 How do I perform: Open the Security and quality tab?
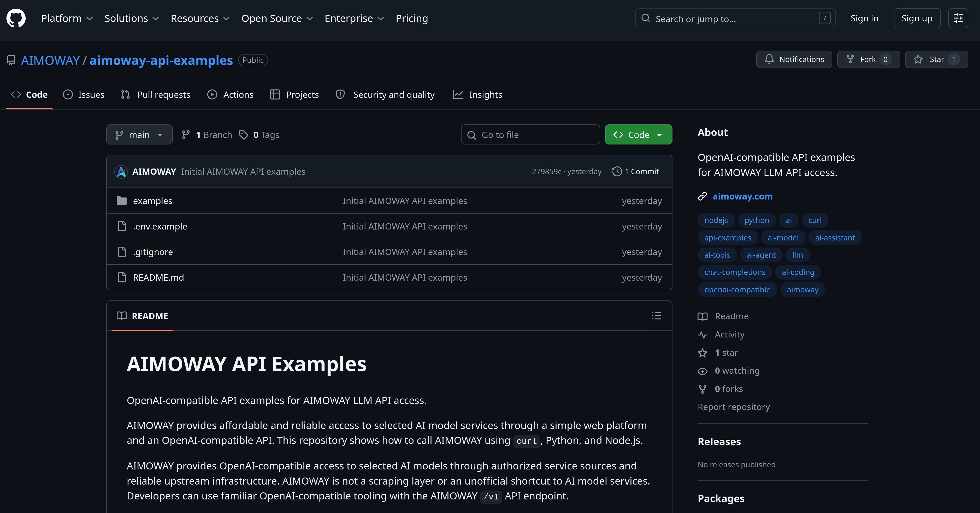[385, 95]
